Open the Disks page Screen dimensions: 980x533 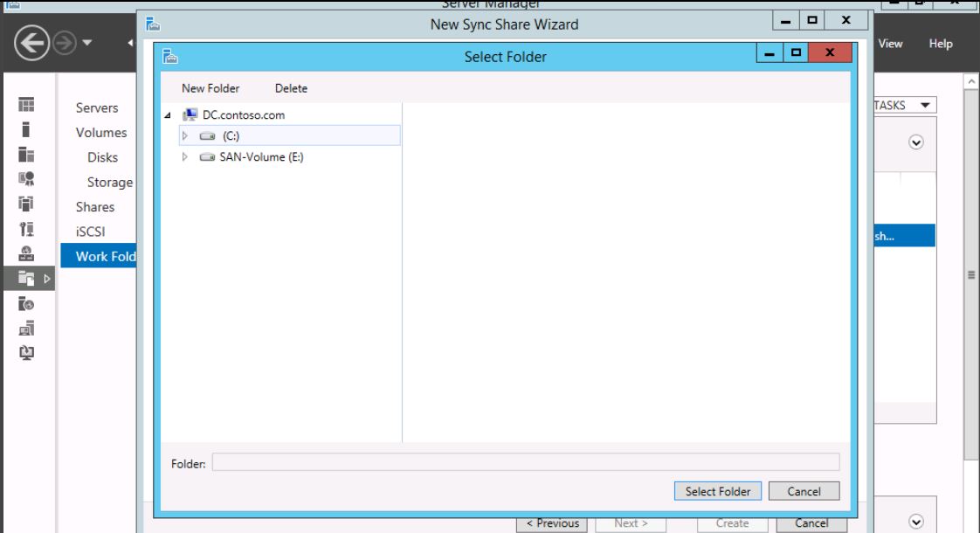click(102, 157)
